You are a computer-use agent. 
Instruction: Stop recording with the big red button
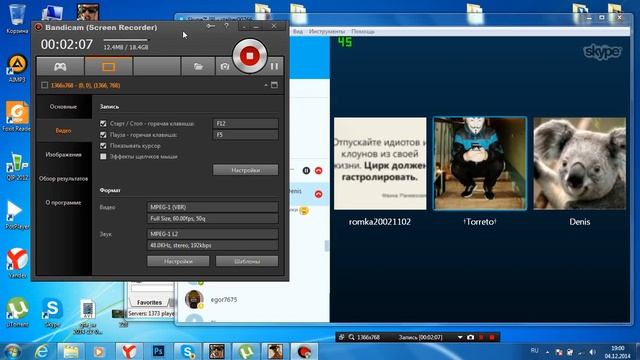[x=250, y=56]
